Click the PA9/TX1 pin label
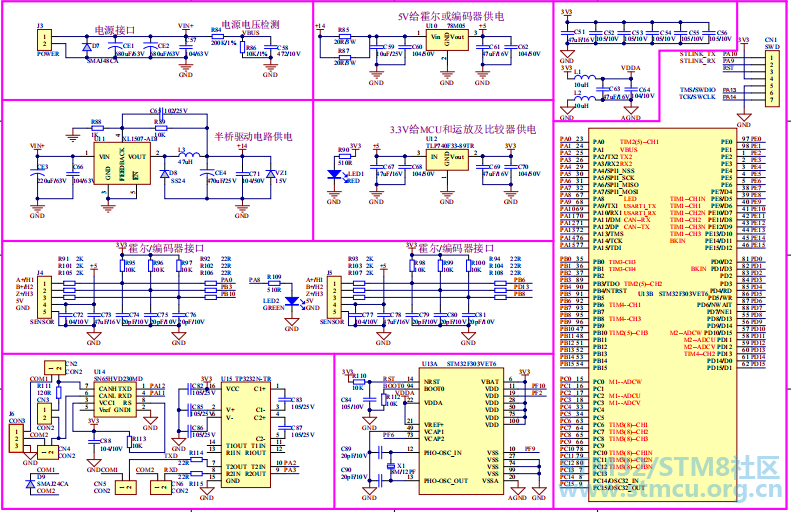Screen dimensions: 791x512 pyautogui.click(x=605, y=206)
